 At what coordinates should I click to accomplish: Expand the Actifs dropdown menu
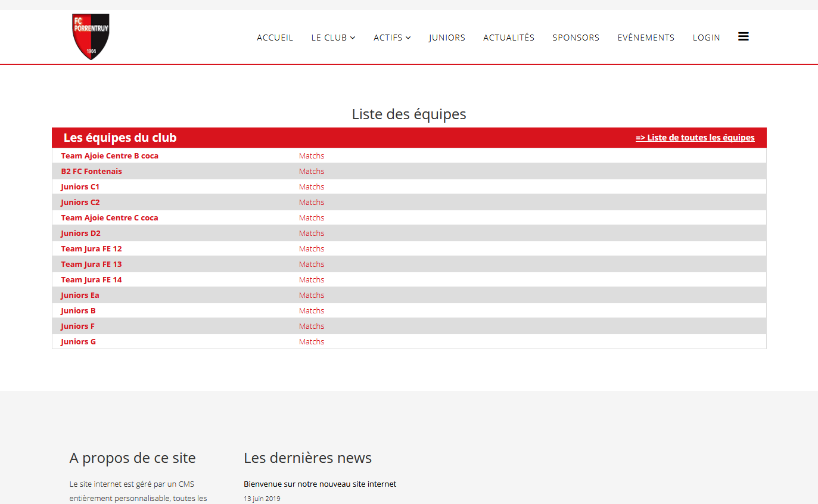[x=392, y=38]
